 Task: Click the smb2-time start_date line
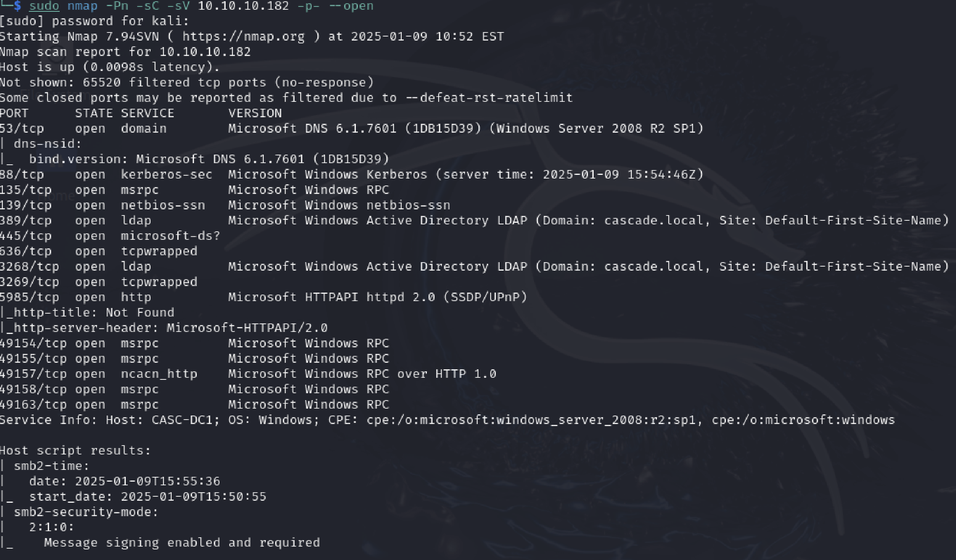pos(133,497)
